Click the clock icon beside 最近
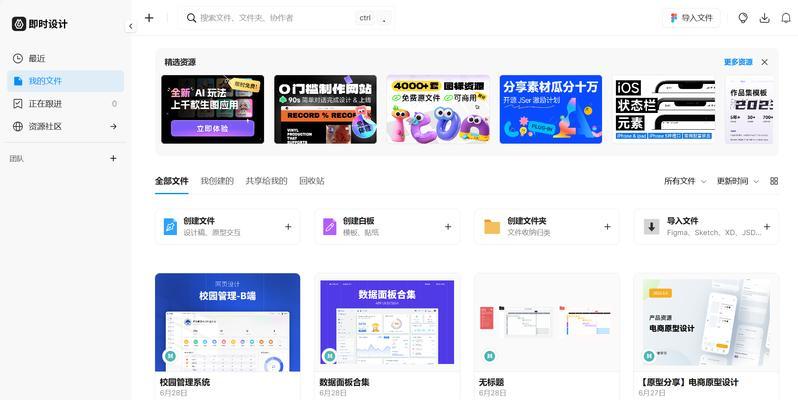Screen dimensions: 798x400 click(x=18, y=59)
